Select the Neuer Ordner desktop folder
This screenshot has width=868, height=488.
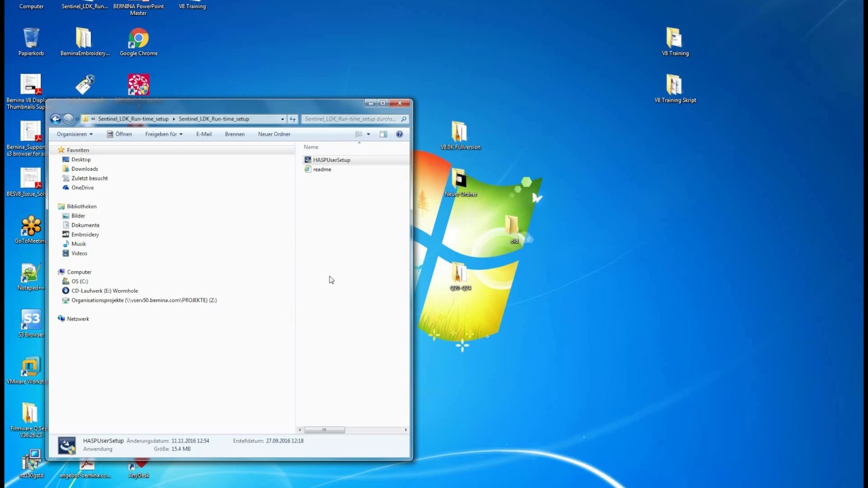pyautogui.click(x=460, y=183)
